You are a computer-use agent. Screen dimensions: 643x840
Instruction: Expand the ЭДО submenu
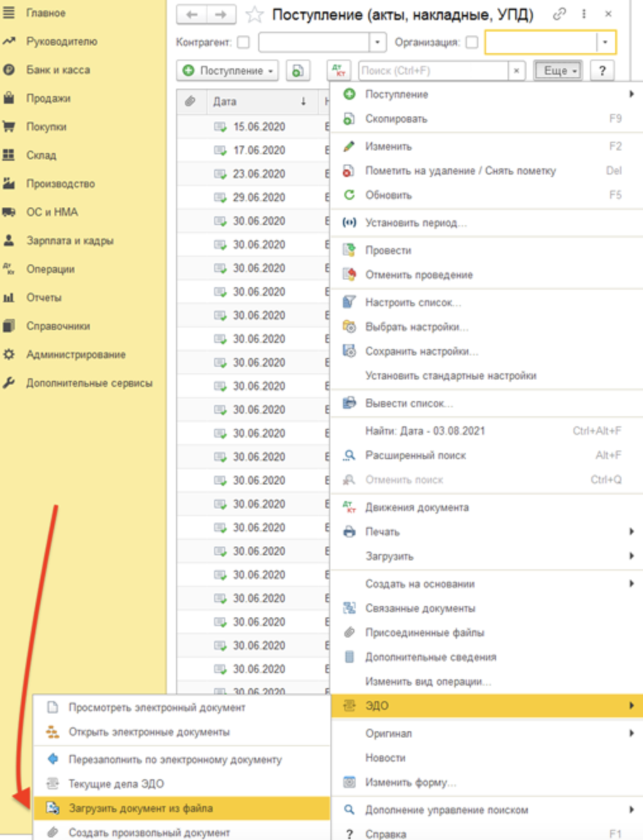pyautogui.click(x=486, y=706)
